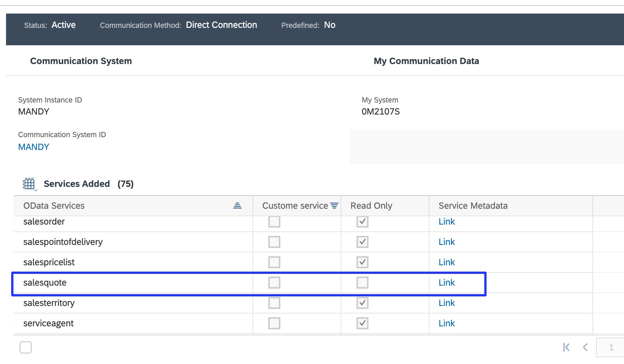624x364 pixels.
Task: Click the previous-page arrow icon
Action: tap(585, 347)
